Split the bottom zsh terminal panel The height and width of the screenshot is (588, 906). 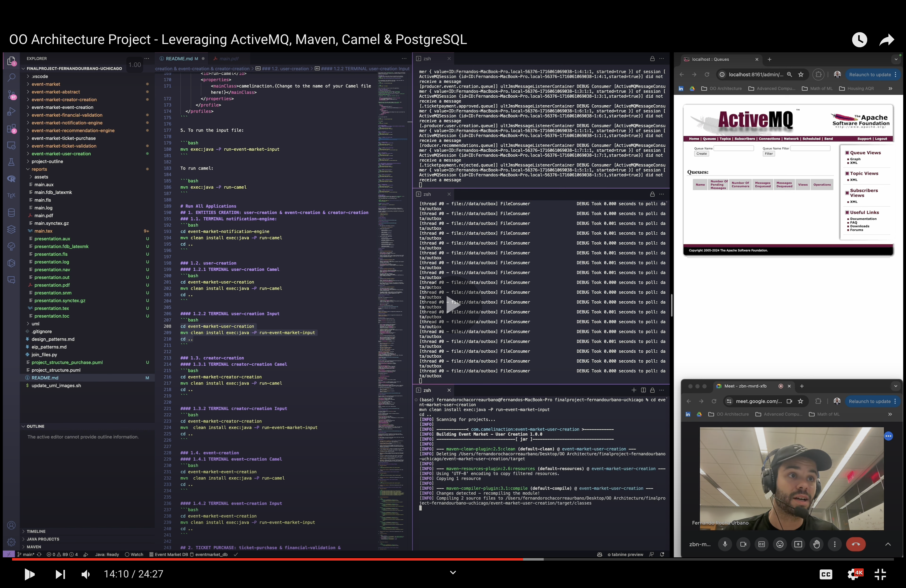(643, 390)
